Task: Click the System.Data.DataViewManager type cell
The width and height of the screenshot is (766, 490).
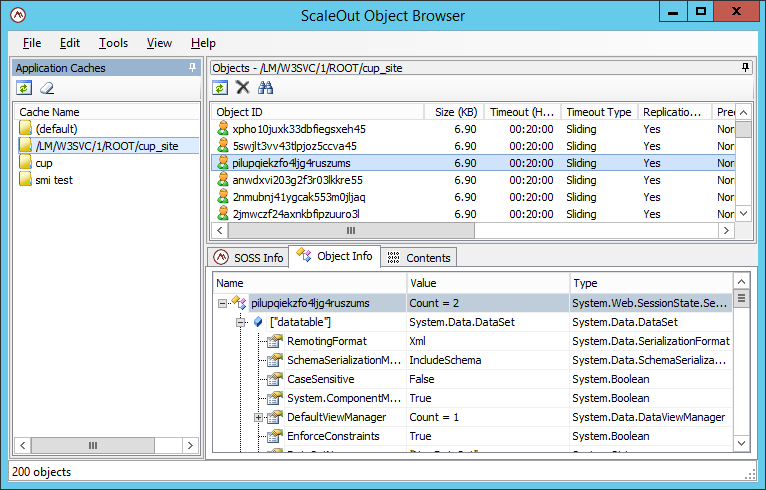Action: tap(649, 417)
